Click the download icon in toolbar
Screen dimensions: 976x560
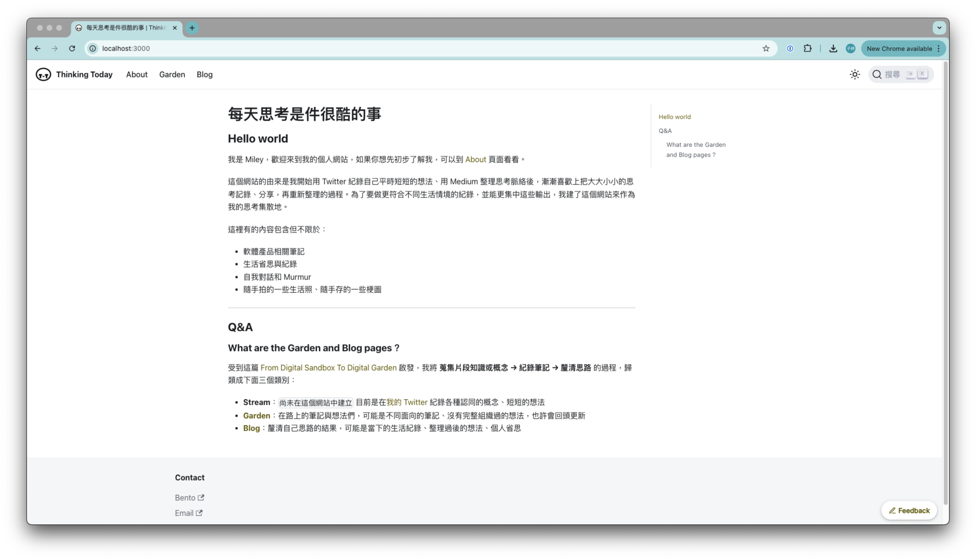[x=833, y=48]
